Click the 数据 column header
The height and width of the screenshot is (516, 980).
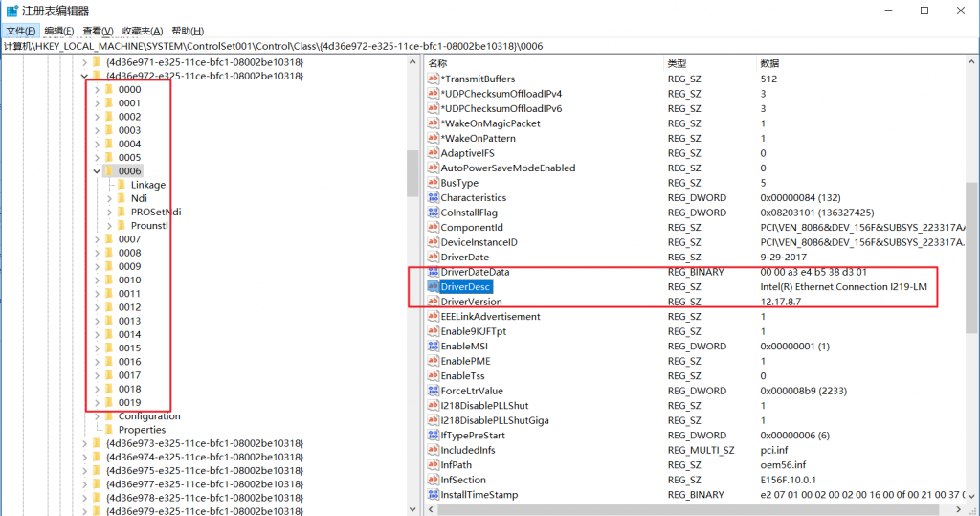pyautogui.click(x=770, y=63)
